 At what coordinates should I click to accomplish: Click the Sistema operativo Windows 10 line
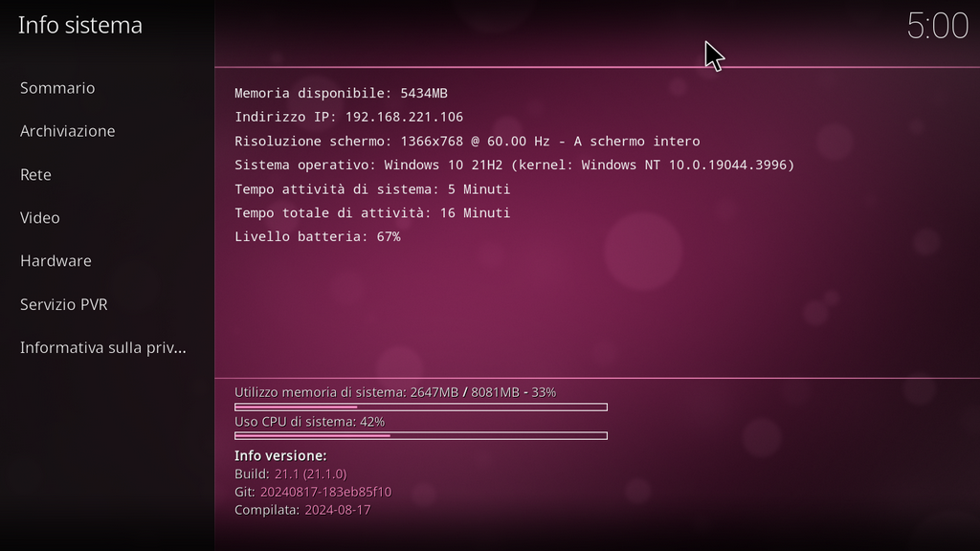pos(514,165)
